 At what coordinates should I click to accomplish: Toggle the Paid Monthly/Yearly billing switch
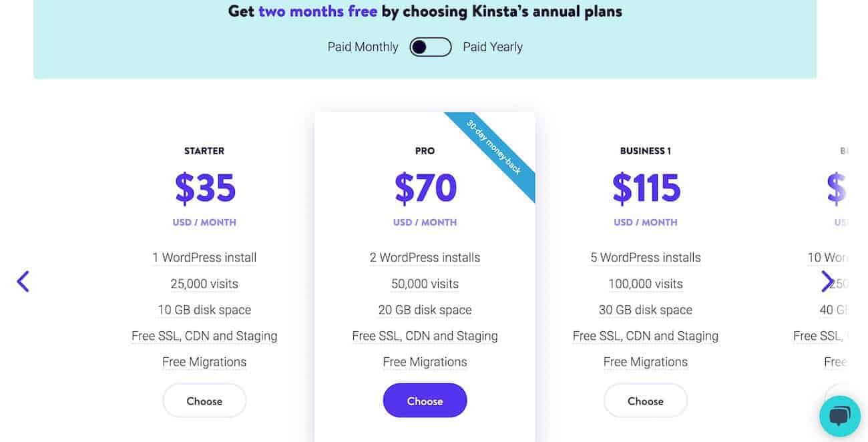point(431,47)
